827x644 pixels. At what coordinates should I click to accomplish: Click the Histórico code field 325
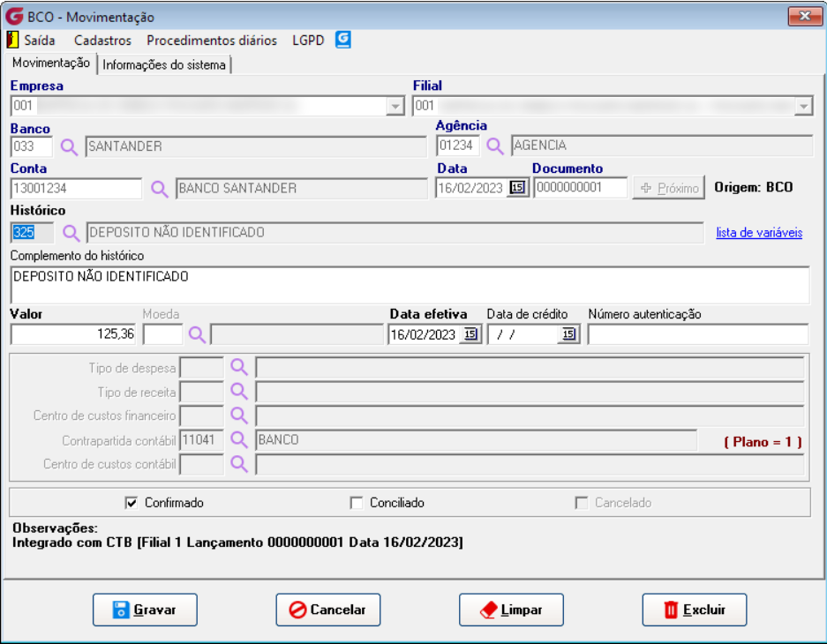32,232
